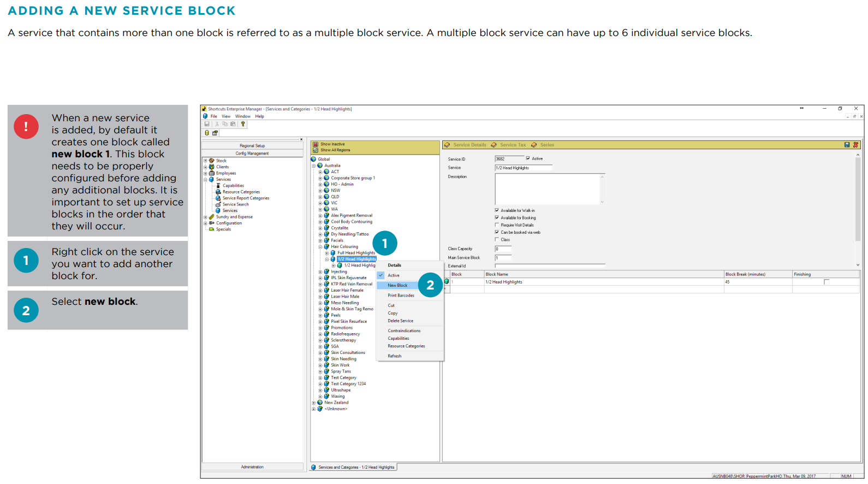
Task: Click the Capabilities icon under Services
Action: (x=218, y=186)
